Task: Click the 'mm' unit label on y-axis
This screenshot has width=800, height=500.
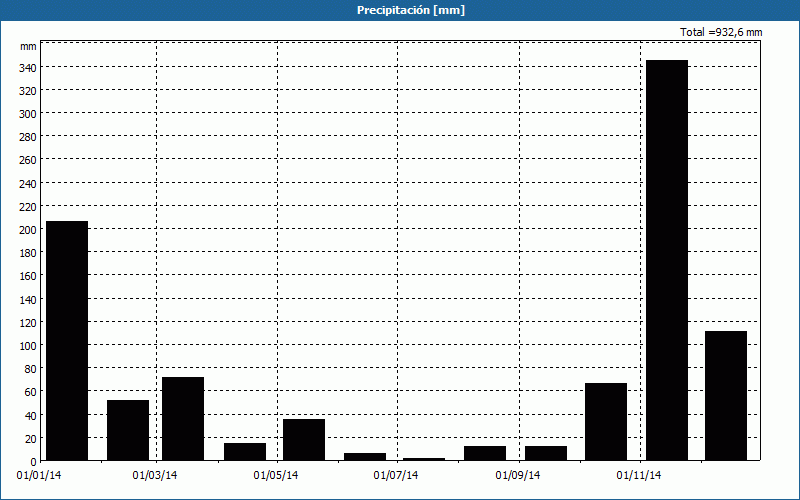Action: [x=29, y=46]
